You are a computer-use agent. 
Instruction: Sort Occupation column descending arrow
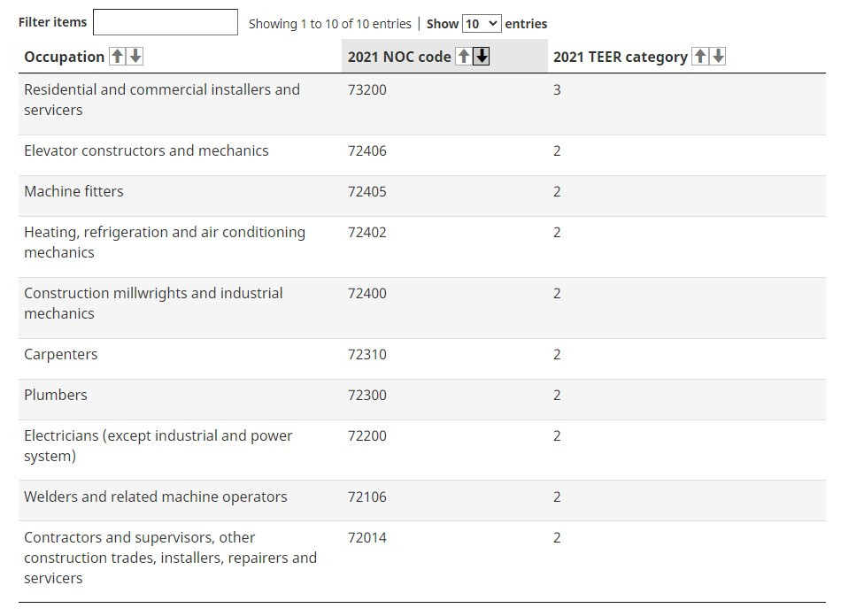135,57
